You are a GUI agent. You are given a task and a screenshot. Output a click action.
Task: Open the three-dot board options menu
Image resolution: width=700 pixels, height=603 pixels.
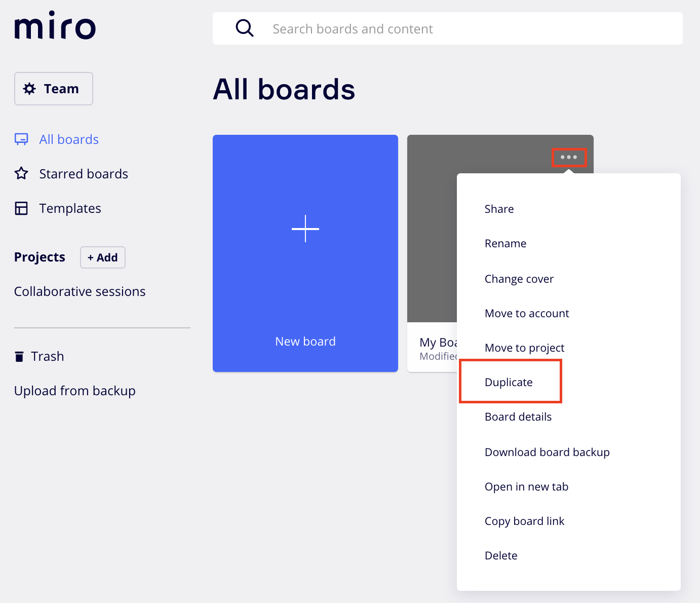(x=569, y=157)
